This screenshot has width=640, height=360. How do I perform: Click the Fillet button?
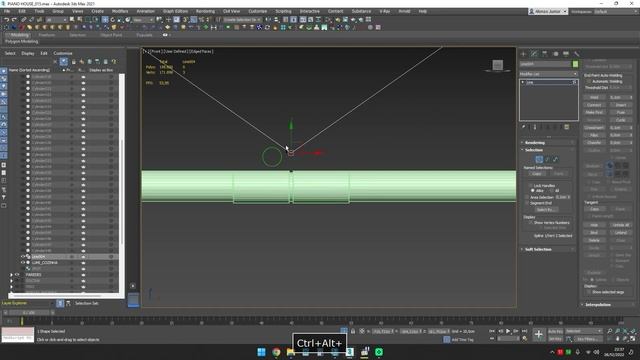coord(594,135)
